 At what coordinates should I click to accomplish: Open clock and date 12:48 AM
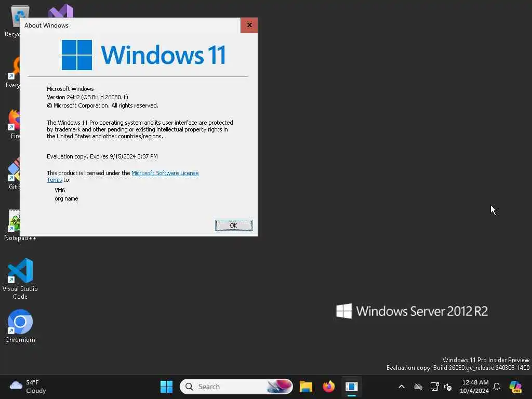(474, 387)
